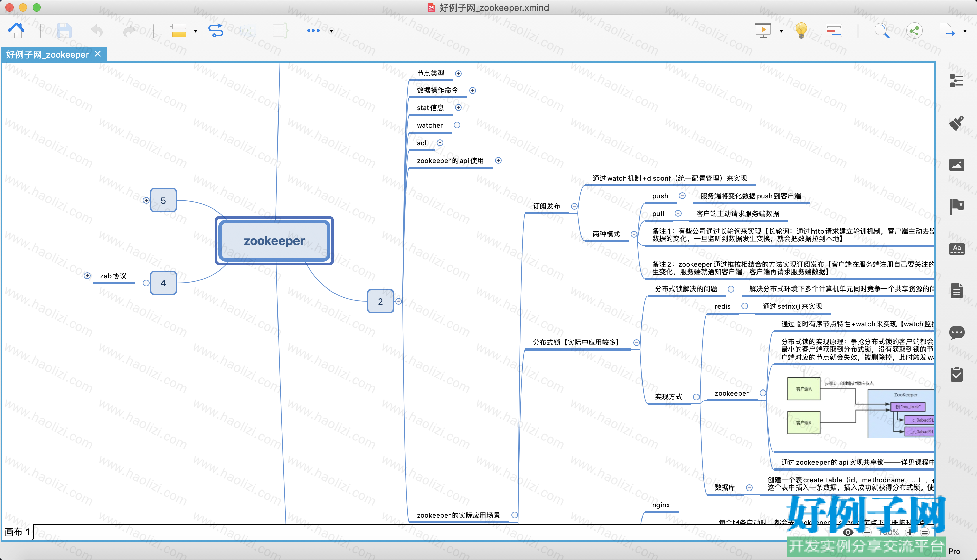This screenshot has height=560, width=977.
Task: Redo the last undone action
Action: point(129,31)
